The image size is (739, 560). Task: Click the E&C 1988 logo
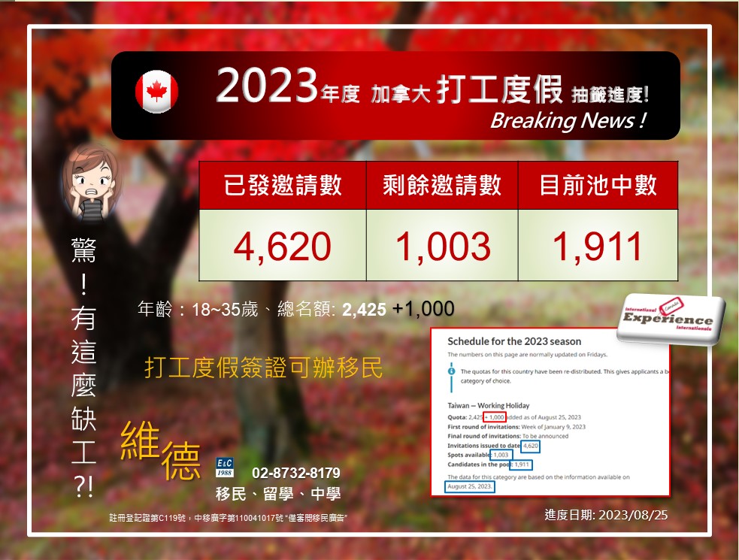click(x=224, y=467)
